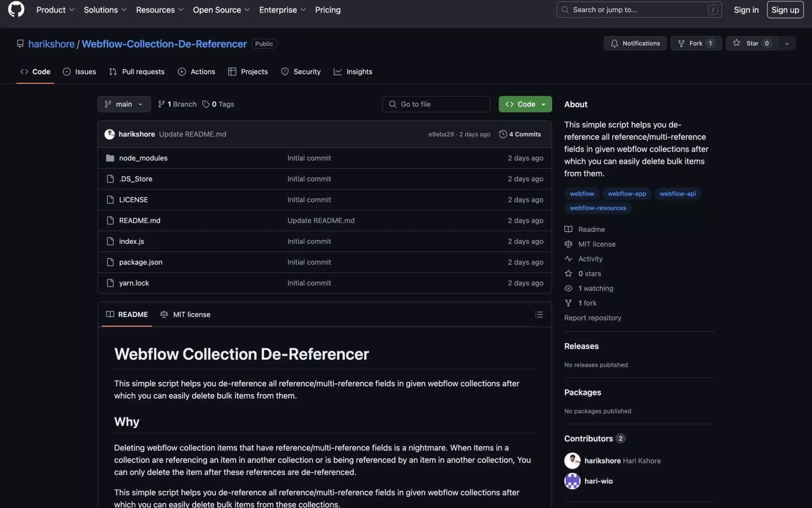812x508 pixels.
Task: Click hari-wio contributor avatar
Action: tap(572, 481)
